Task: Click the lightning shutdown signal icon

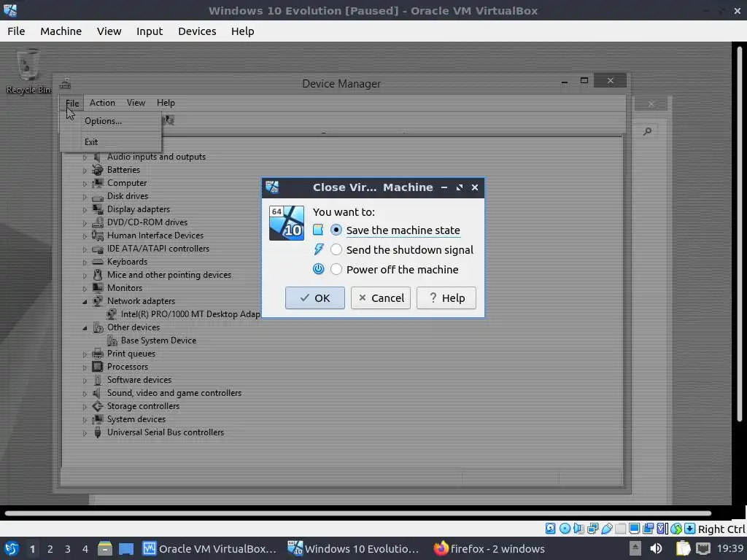Action: click(318, 249)
